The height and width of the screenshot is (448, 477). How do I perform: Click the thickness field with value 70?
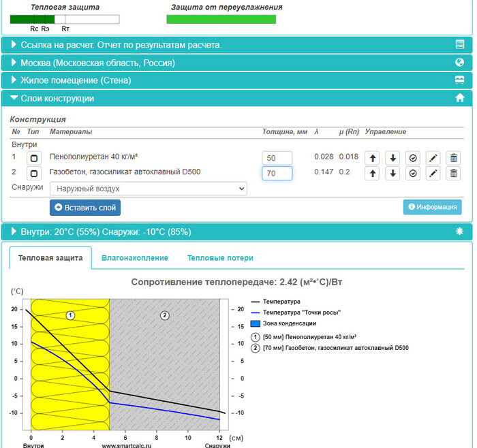tap(277, 173)
